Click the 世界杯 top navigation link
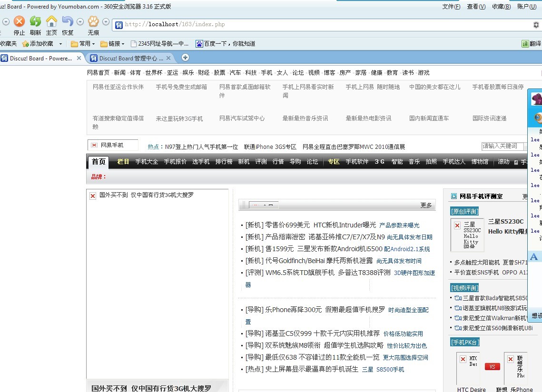Viewport: 542px width, 392px height. click(154, 73)
